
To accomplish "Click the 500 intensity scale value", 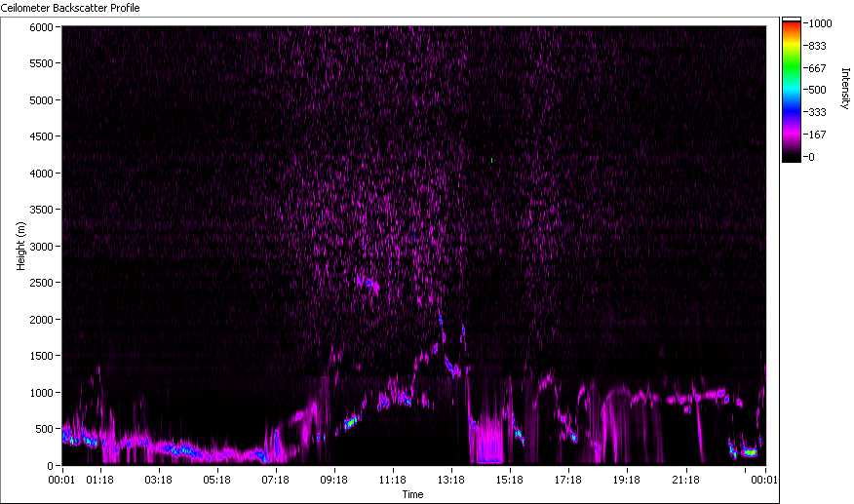I will [x=818, y=90].
